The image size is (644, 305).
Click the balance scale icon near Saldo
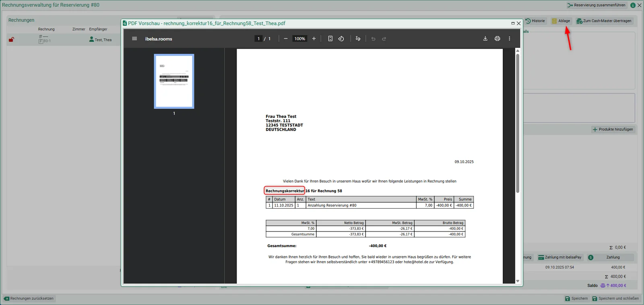point(603,286)
